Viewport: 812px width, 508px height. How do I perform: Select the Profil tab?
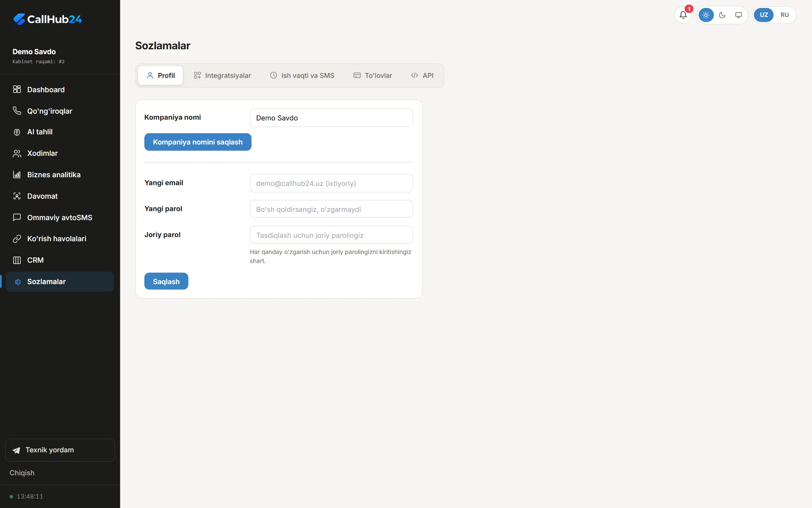pyautogui.click(x=161, y=76)
